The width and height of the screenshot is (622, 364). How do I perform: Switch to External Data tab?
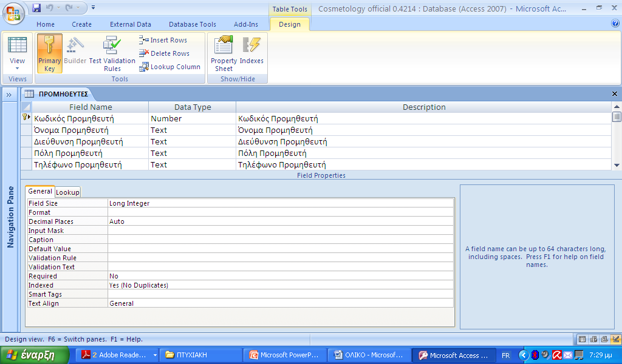click(x=131, y=24)
